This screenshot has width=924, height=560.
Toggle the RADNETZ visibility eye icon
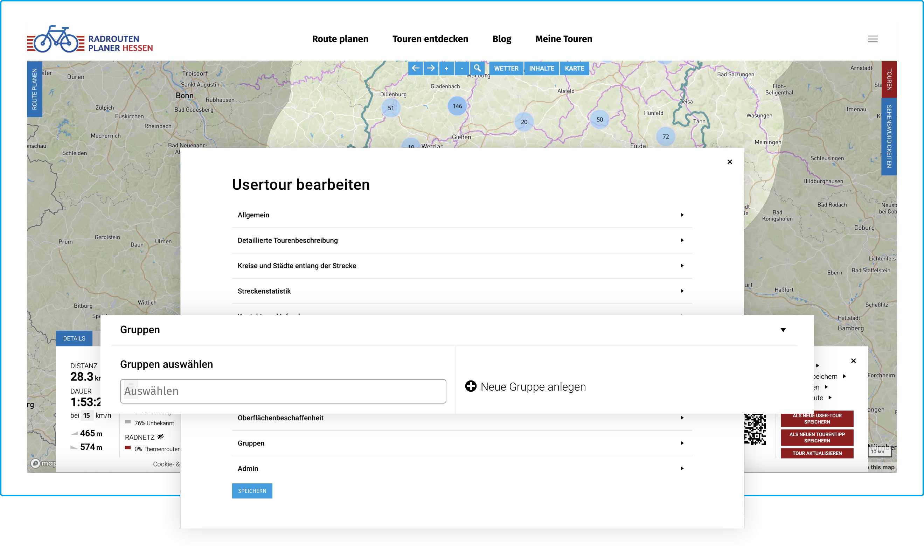tap(160, 437)
